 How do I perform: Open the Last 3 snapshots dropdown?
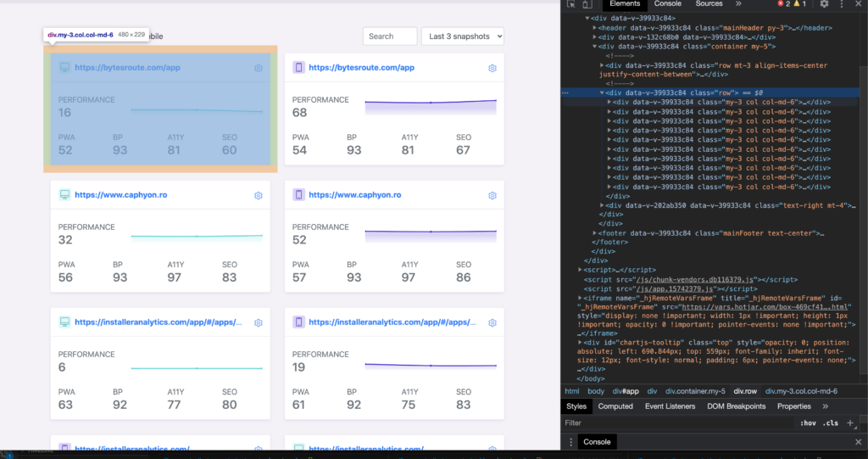pyautogui.click(x=463, y=36)
